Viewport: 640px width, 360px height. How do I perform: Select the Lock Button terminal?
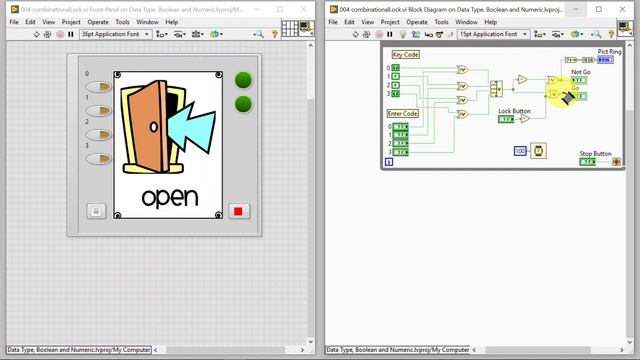(x=506, y=119)
